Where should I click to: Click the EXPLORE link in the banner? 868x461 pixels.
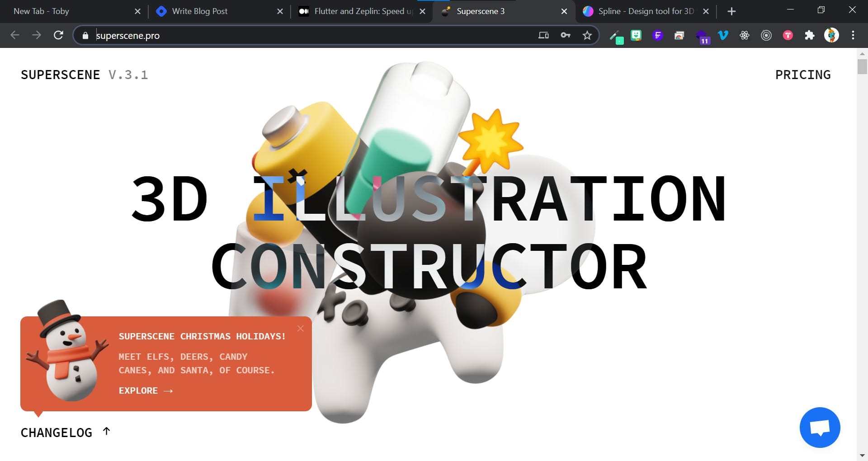pos(146,390)
